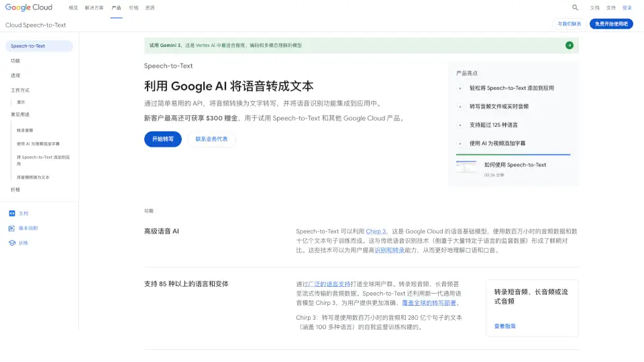Go to 将 Speech-to-Text 添加到应用 in sidebar

[43, 160]
